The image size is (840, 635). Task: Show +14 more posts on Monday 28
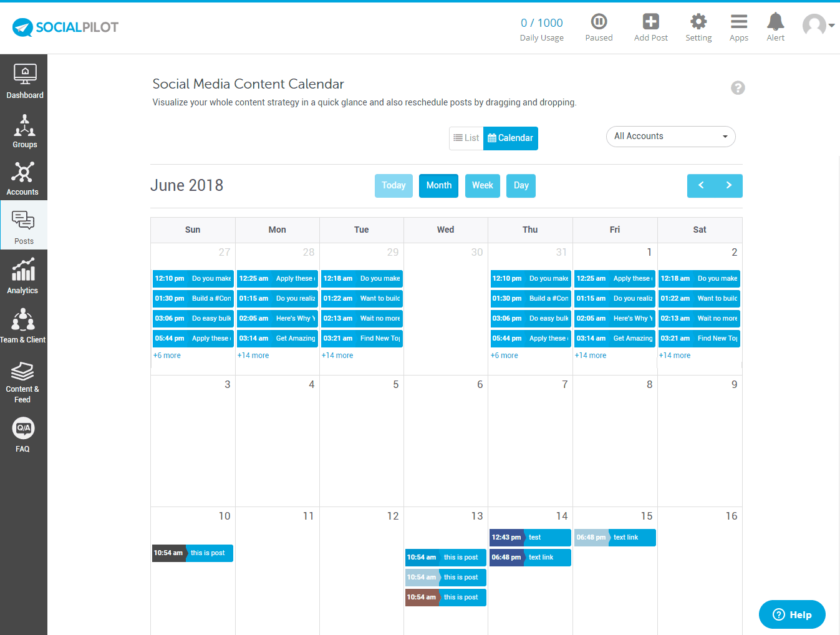click(x=253, y=356)
